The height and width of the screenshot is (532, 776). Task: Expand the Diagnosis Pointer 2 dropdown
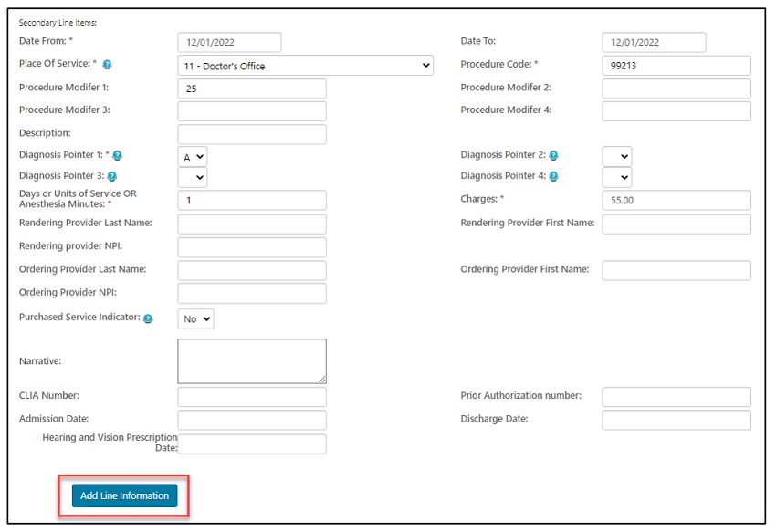(x=617, y=156)
